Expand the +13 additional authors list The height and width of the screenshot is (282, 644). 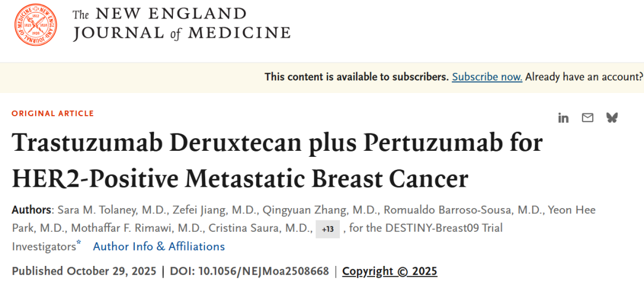click(x=327, y=229)
